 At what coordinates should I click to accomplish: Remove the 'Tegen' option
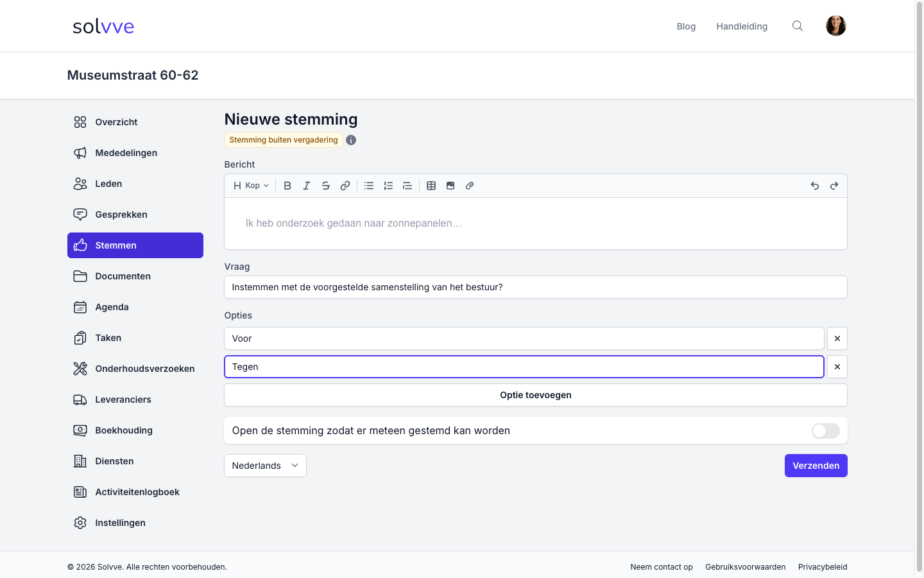(x=837, y=367)
